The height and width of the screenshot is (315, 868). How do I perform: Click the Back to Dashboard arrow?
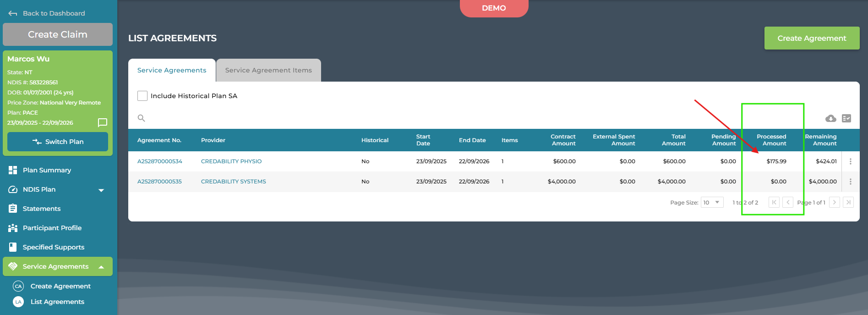13,13
